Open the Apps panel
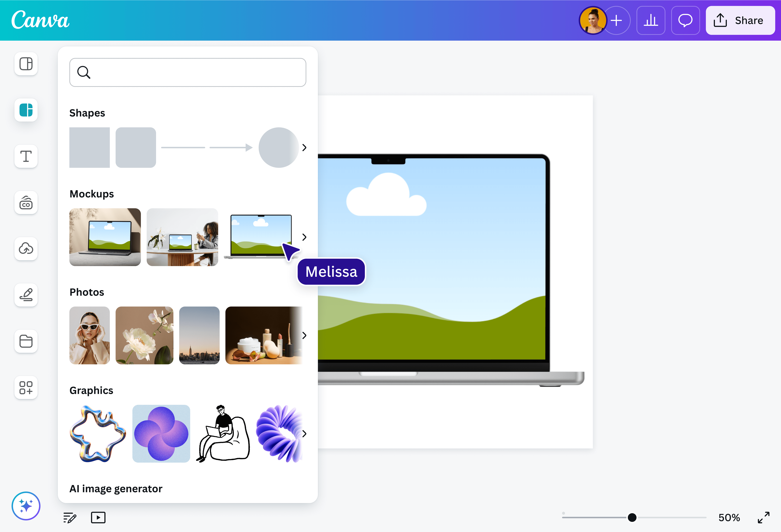The width and height of the screenshot is (781, 532). coord(26,388)
